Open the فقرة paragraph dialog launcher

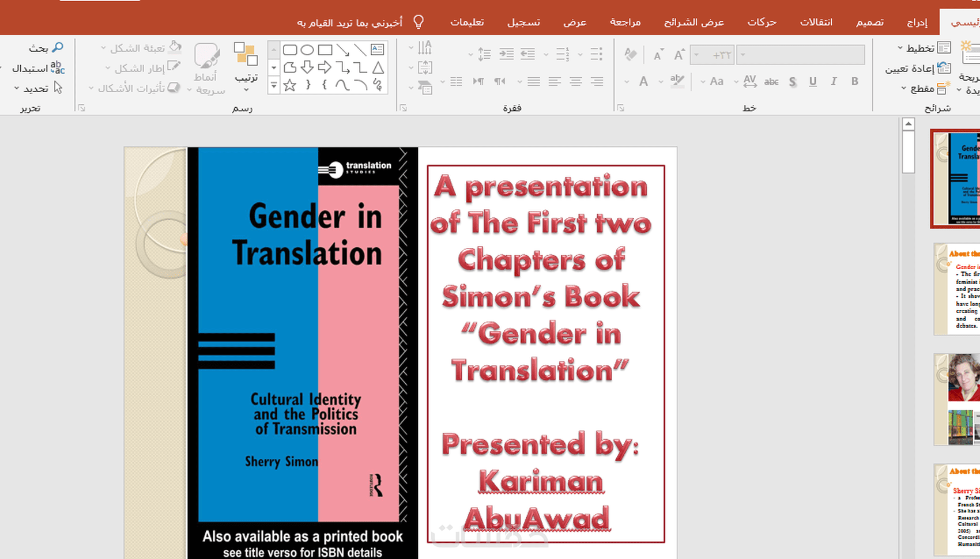click(x=403, y=108)
